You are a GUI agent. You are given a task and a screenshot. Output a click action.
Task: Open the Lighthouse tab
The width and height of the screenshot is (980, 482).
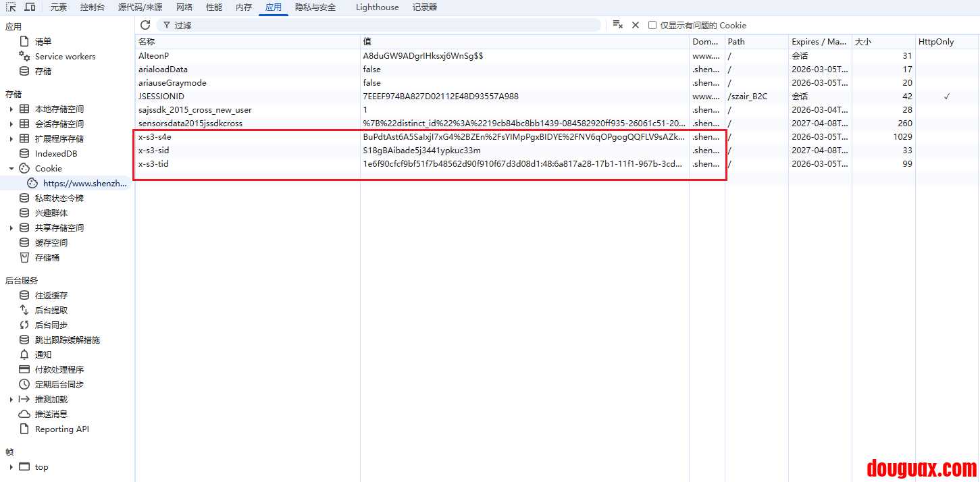[377, 7]
